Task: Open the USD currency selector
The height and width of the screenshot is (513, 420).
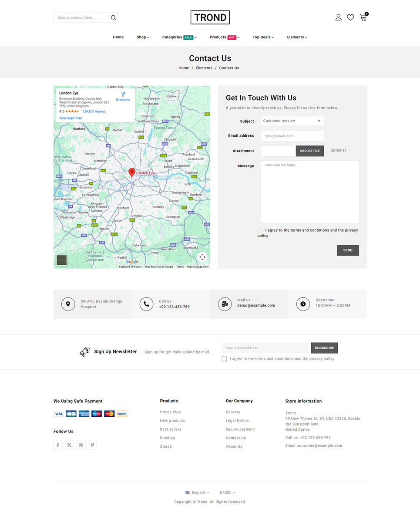Action: (x=227, y=493)
